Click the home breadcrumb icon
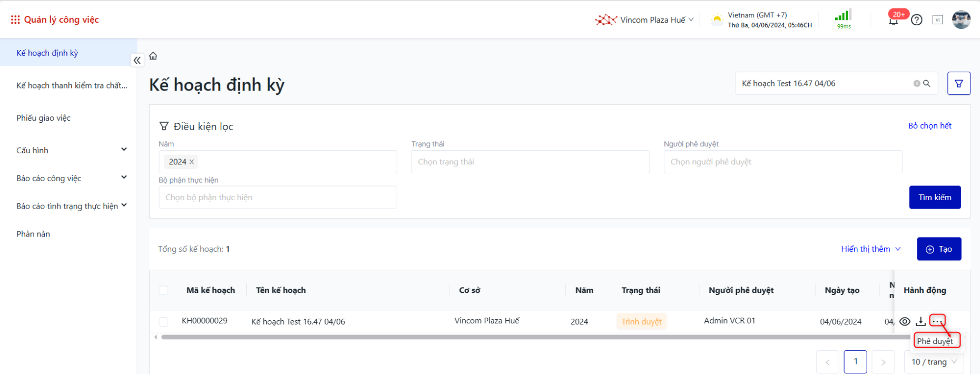 point(153,56)
